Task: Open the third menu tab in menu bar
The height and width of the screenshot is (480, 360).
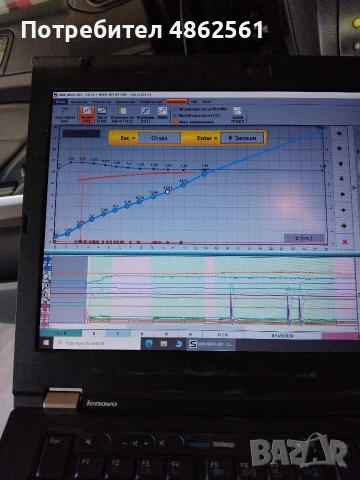Action: 101,101
